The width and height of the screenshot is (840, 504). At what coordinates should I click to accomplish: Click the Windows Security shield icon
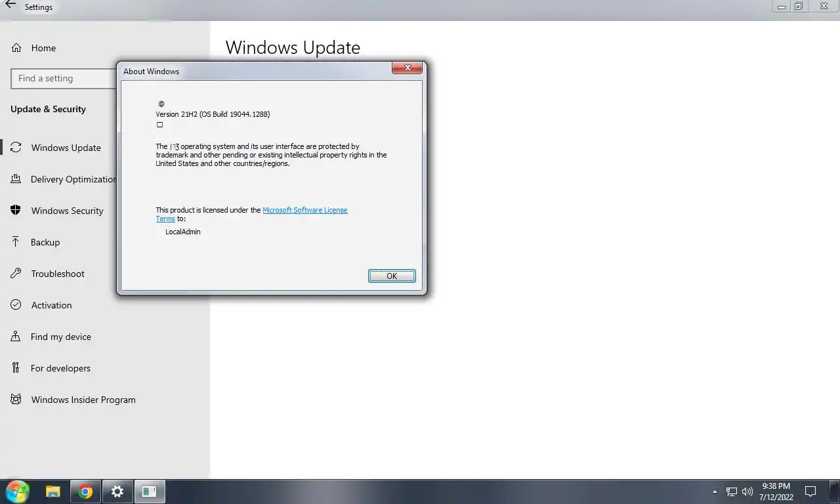(16, 211)
